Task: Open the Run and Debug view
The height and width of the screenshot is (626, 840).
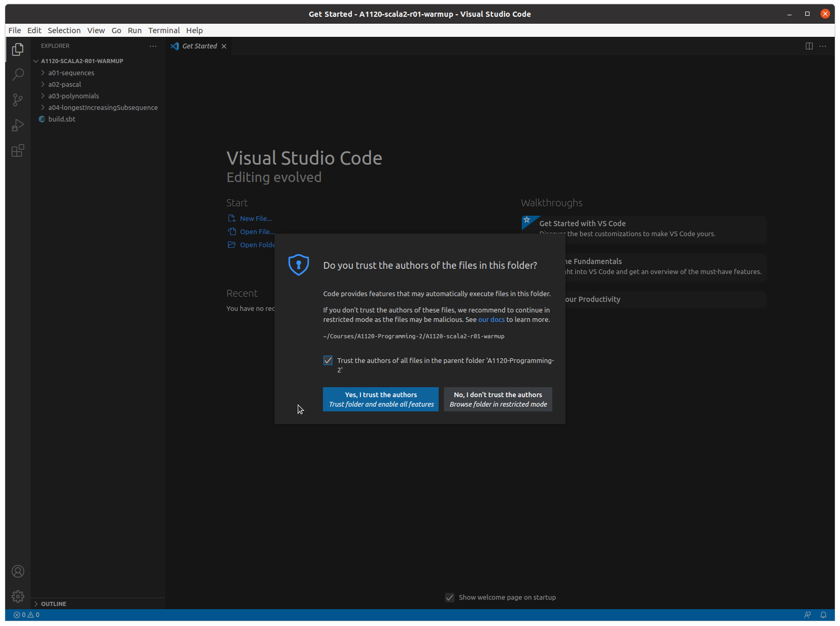Action: [x=18, y=125]
